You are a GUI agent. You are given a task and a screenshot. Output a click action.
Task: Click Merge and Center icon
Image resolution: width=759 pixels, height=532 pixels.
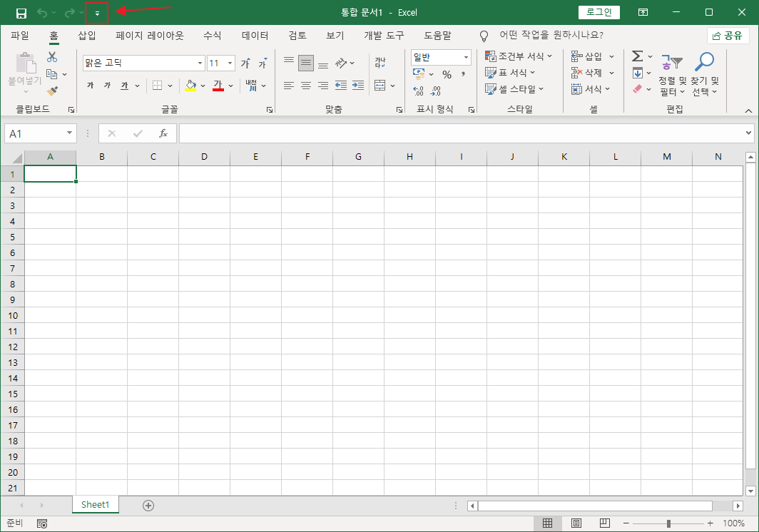pos(380,86)
